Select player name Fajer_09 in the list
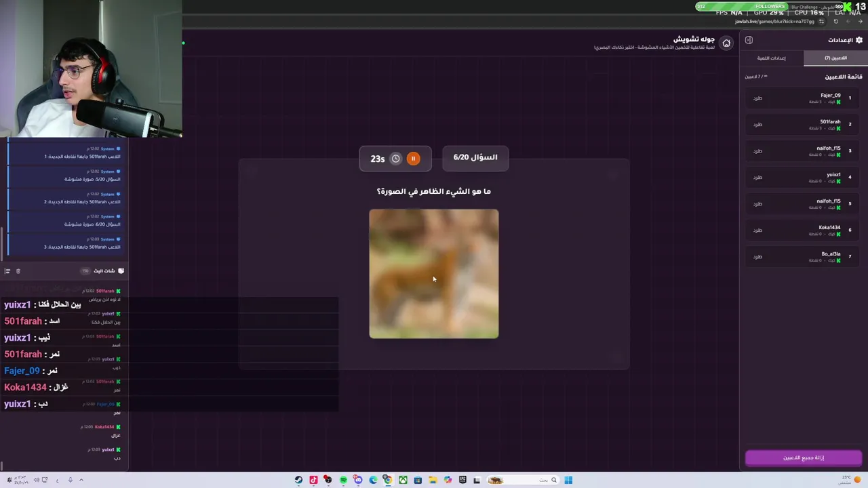The width and height of the screenshot is (868, 488). [831, 96]
